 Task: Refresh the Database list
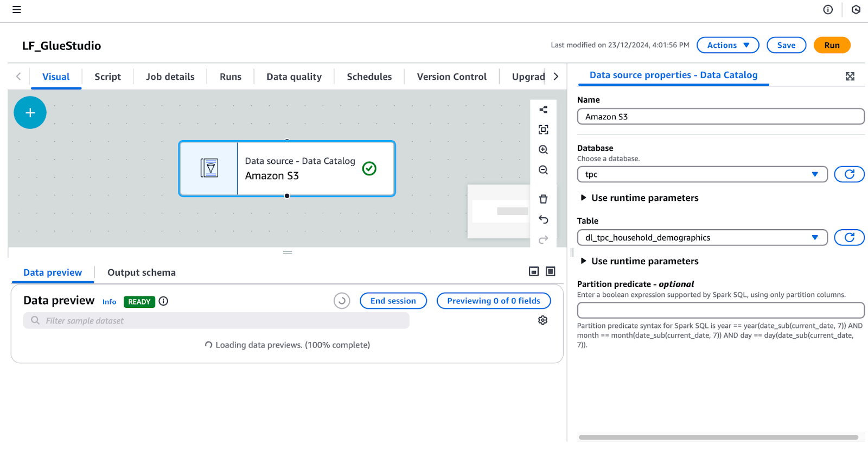[849, 174]
